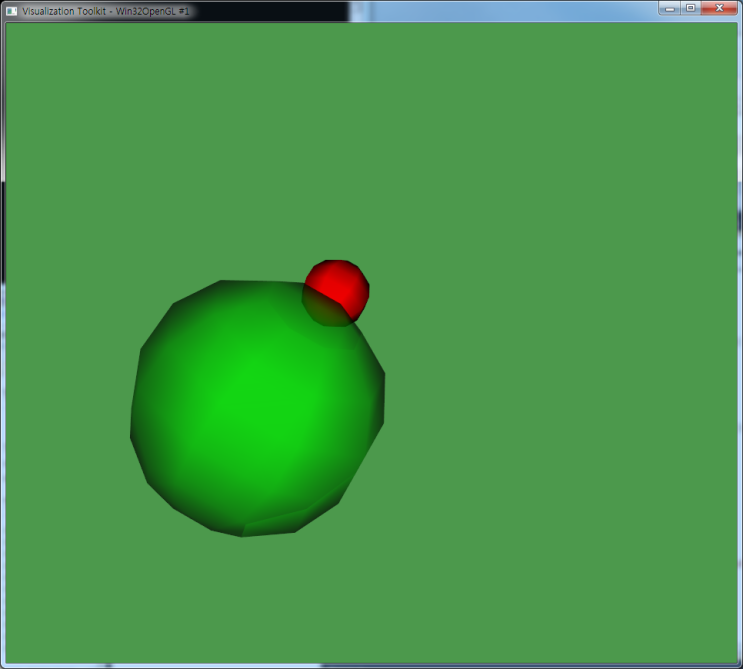Click the VTK window icon in title bar
The width and height of the screenshot is (743, 669).
pos(12,10)
